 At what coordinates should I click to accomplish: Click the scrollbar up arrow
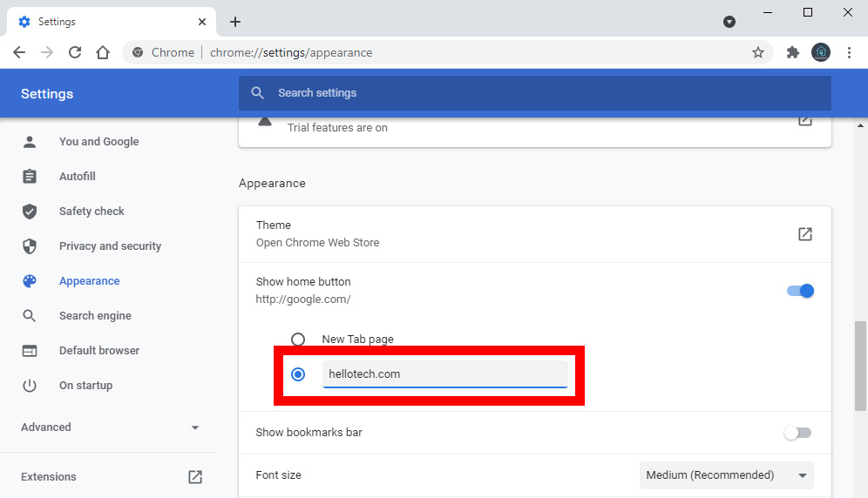[861, 125]
